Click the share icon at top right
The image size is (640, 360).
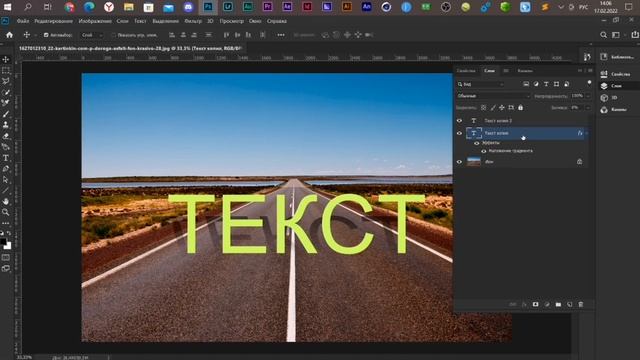click(635, 35)
